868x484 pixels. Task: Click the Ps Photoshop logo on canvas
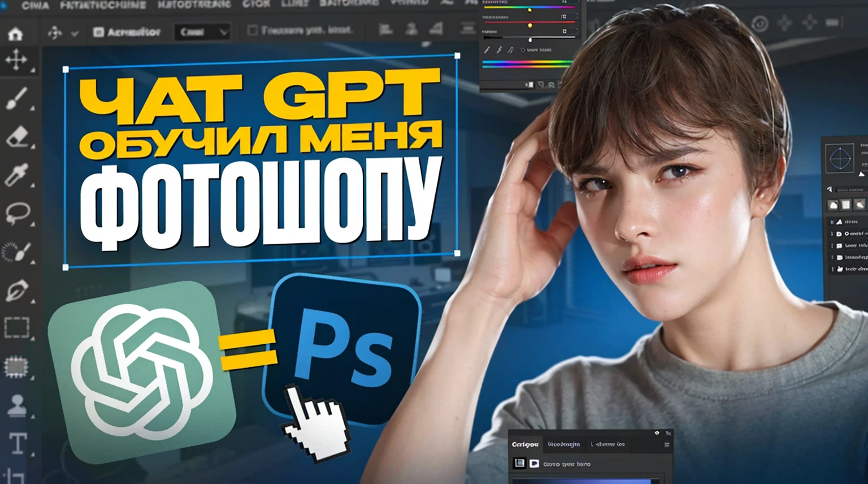343,350
